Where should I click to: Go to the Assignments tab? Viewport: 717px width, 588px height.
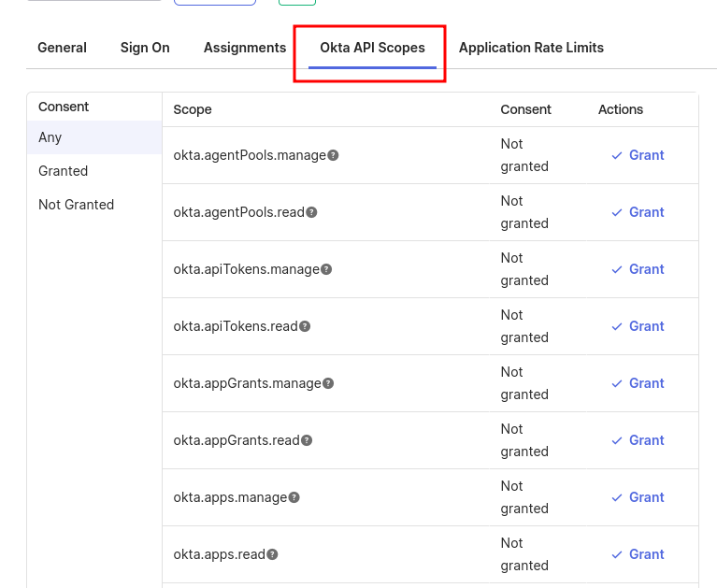[x=245, y=48]
